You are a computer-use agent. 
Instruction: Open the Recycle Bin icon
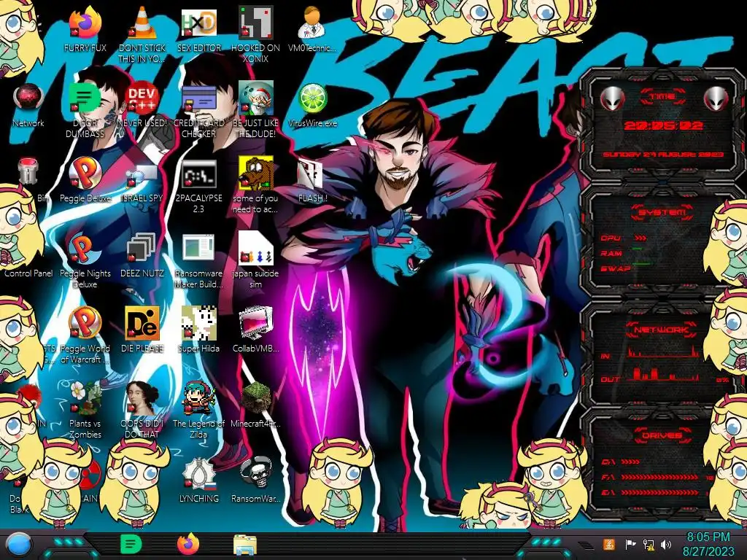[28, 171]
